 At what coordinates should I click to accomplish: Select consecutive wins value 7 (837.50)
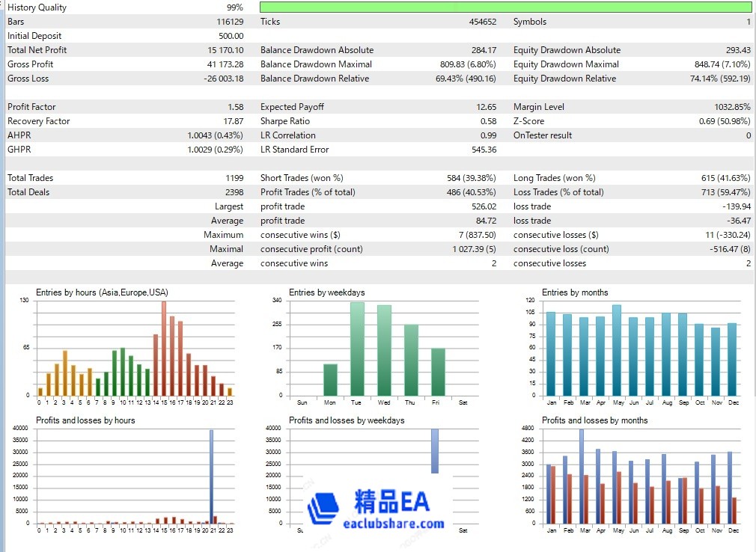(x=478, y=235)
